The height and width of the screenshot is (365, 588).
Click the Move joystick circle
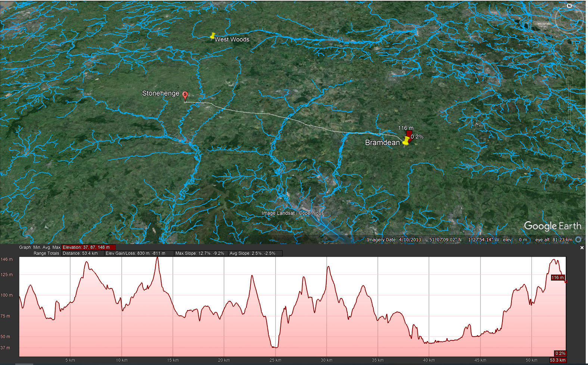tap(569, 47)
